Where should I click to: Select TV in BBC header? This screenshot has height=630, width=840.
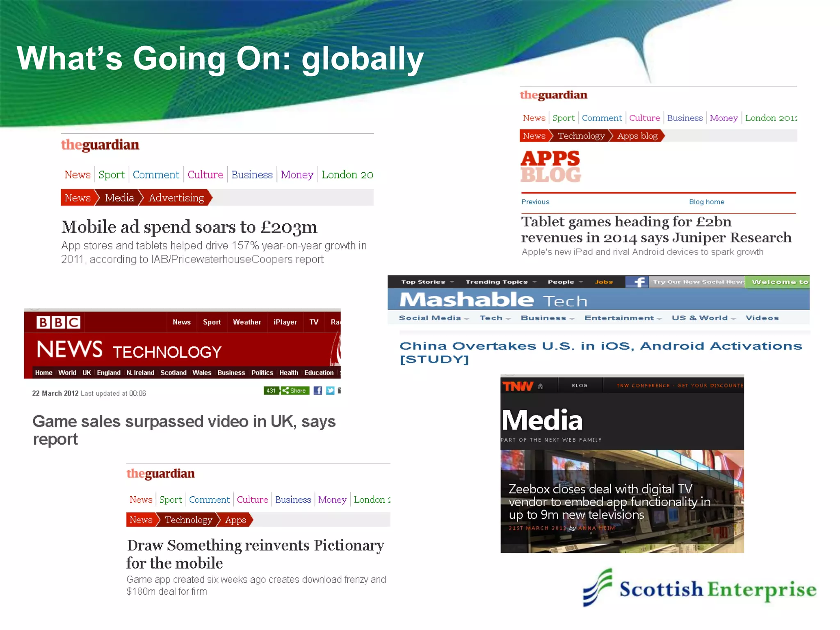tap(314, 322)
